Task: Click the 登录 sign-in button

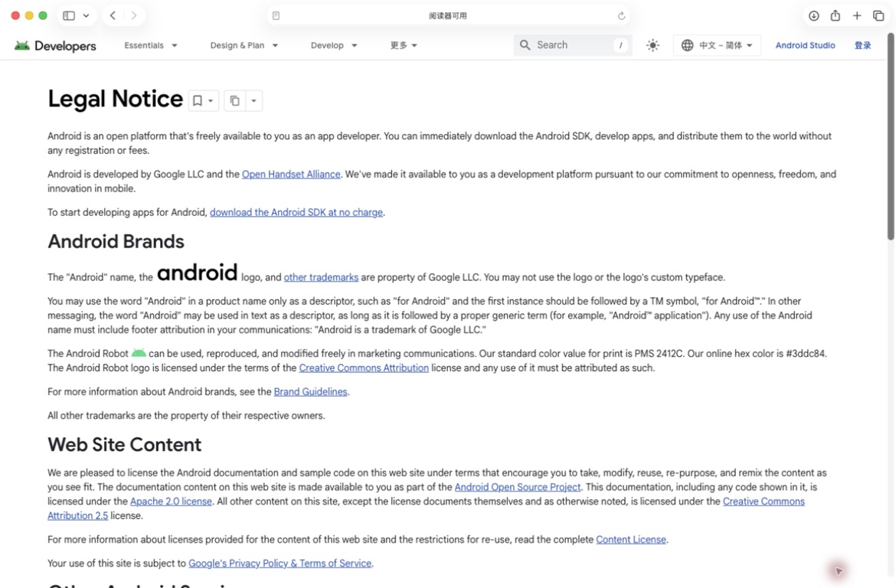Action: point(862,45)
